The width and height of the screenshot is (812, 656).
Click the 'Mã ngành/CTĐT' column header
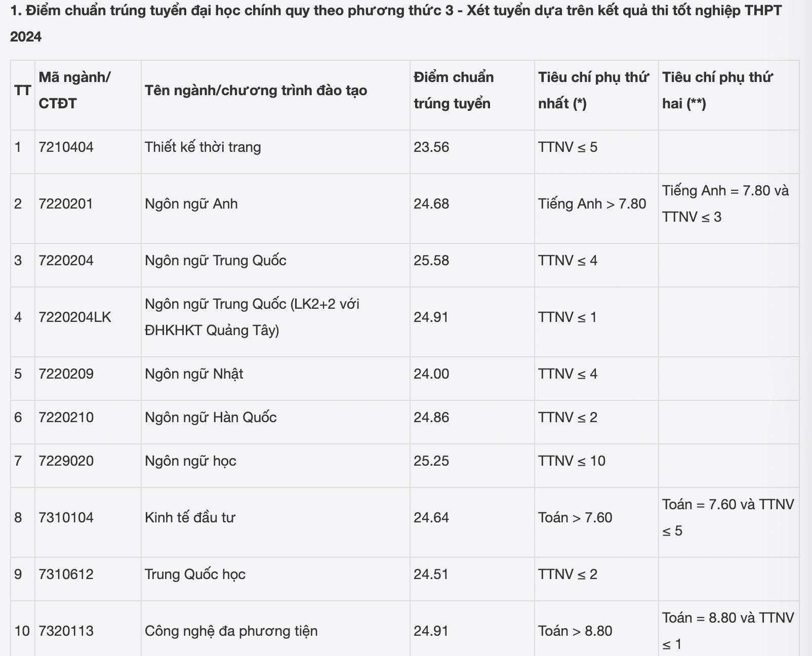74,90
